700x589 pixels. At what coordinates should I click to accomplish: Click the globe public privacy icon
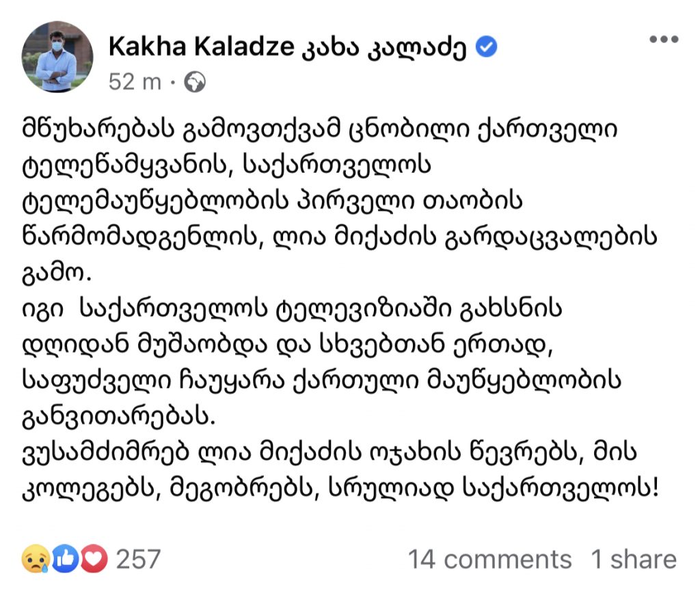tap(195, 83)
